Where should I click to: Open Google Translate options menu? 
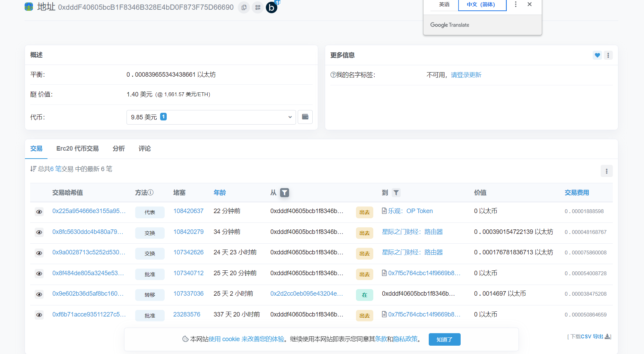516,4
